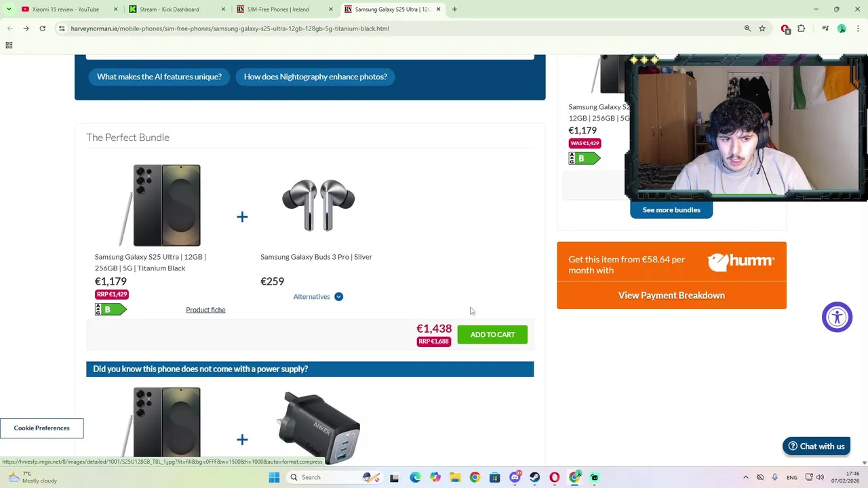This screenshot has width=868, height=488.
Task: Show hidden system tray icons
Action: point(745,477)
